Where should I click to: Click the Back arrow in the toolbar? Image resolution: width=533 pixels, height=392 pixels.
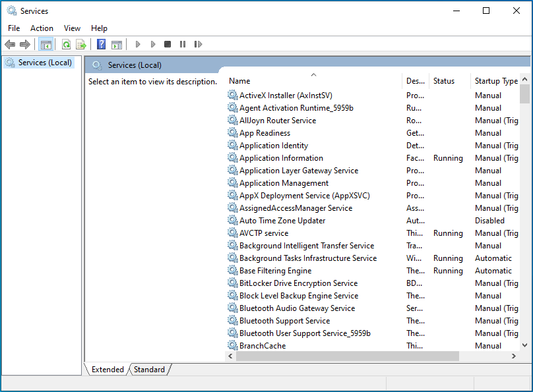click(x=10, y=44)
